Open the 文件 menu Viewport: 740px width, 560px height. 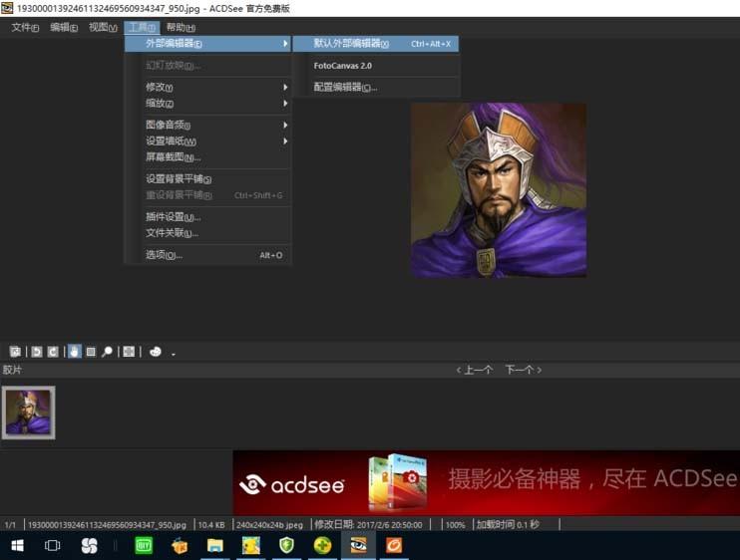tap(25, 27)
